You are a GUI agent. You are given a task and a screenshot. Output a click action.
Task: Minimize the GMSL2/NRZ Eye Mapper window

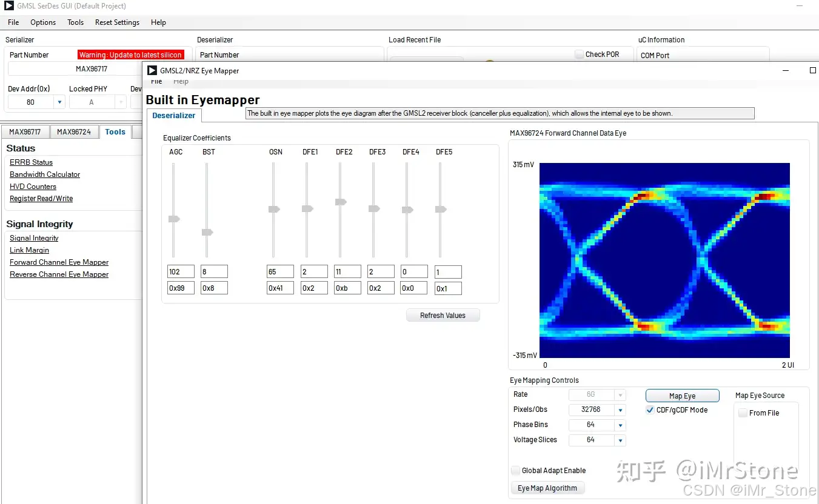pyautogui.click(x=786, y=70)
